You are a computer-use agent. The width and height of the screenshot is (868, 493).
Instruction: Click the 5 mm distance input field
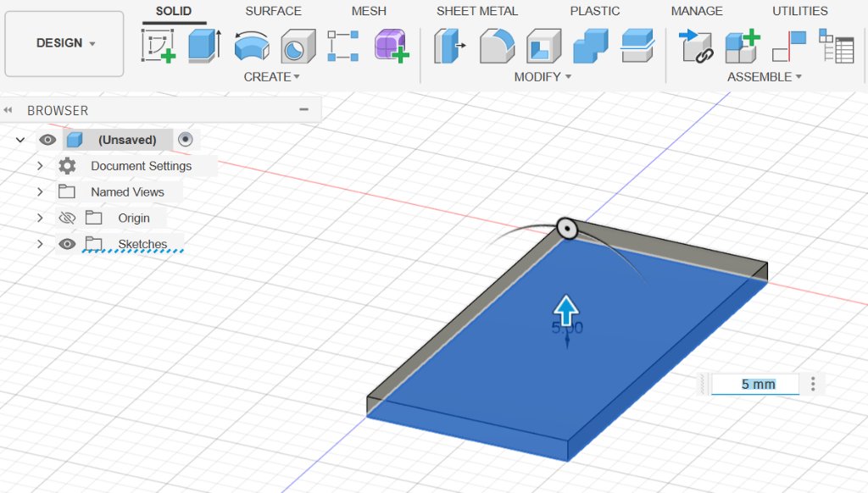coord(755,384)
